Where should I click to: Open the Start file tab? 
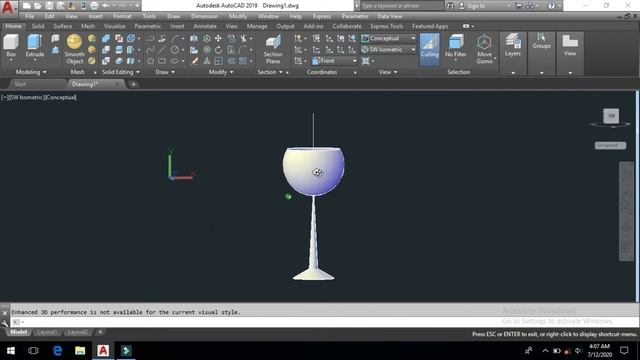click(x=20, y=84)
